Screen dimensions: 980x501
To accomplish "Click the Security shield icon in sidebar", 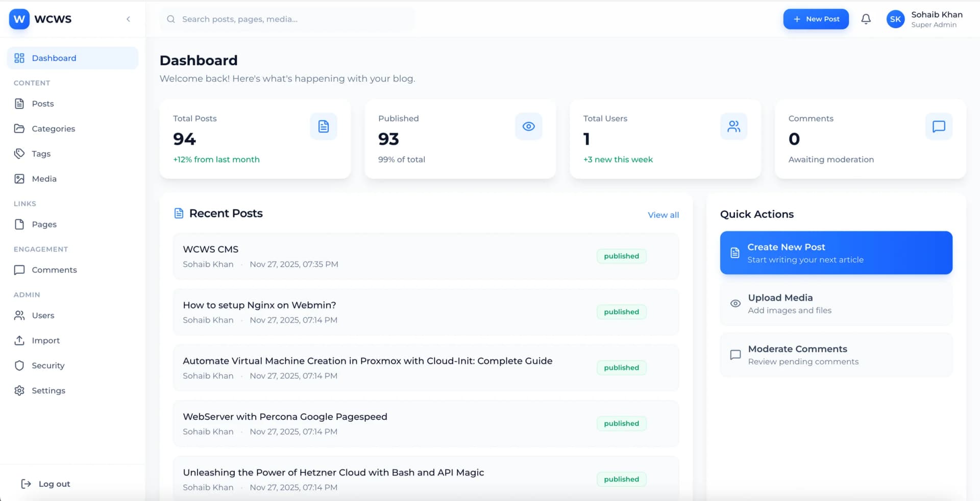I will 19,365.
